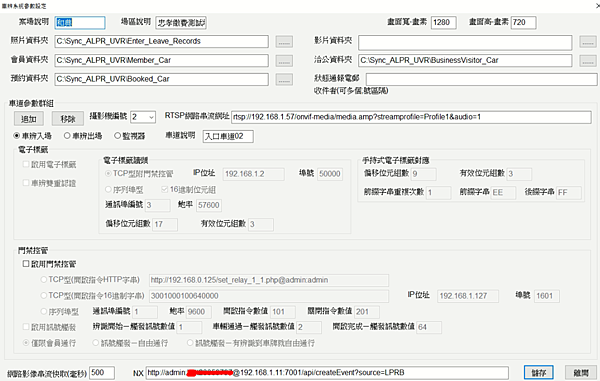Viewport: 600px width, 381px height.
Task: Tick the 車辨雙重認證 checkbox
Action: [49, 183]
